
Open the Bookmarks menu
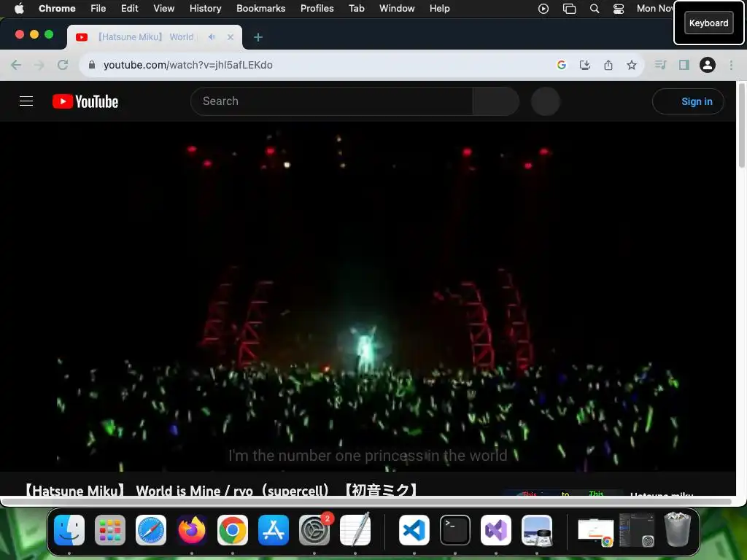coord(260,8)
